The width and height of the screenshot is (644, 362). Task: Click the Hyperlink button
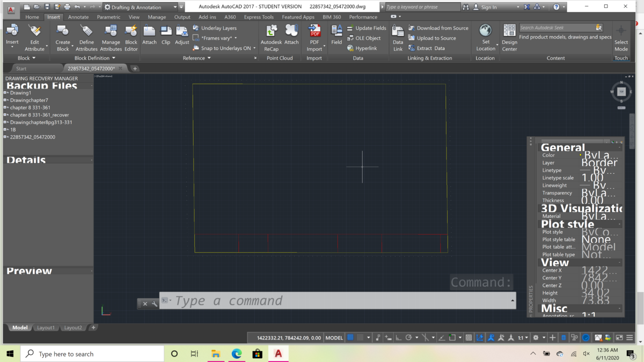point(362,48)
